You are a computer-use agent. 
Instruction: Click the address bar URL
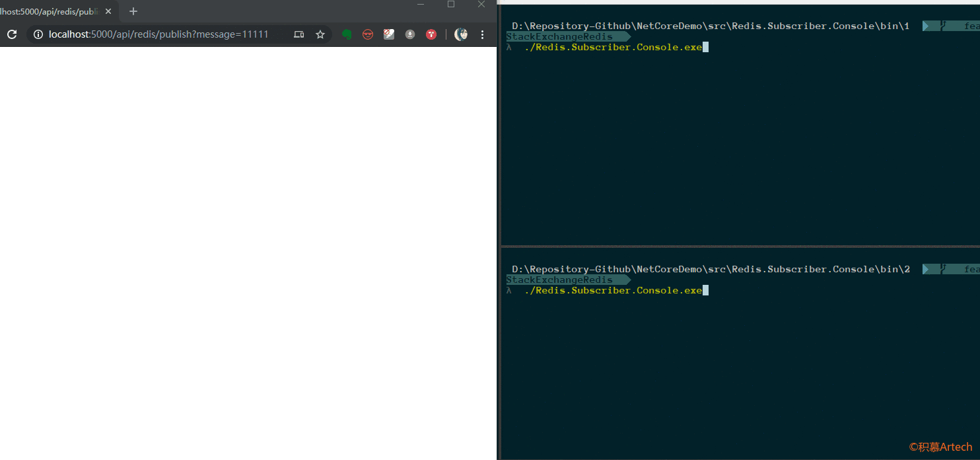coord(158,34)
